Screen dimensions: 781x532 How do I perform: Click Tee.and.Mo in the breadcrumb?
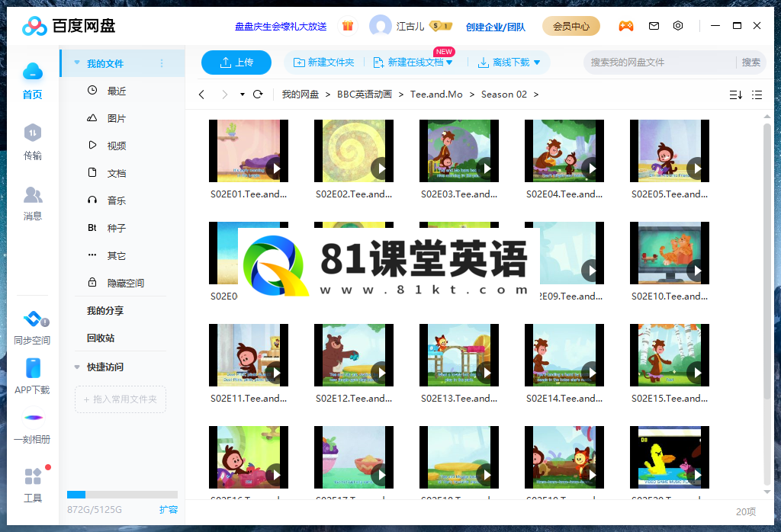(436, 94)
